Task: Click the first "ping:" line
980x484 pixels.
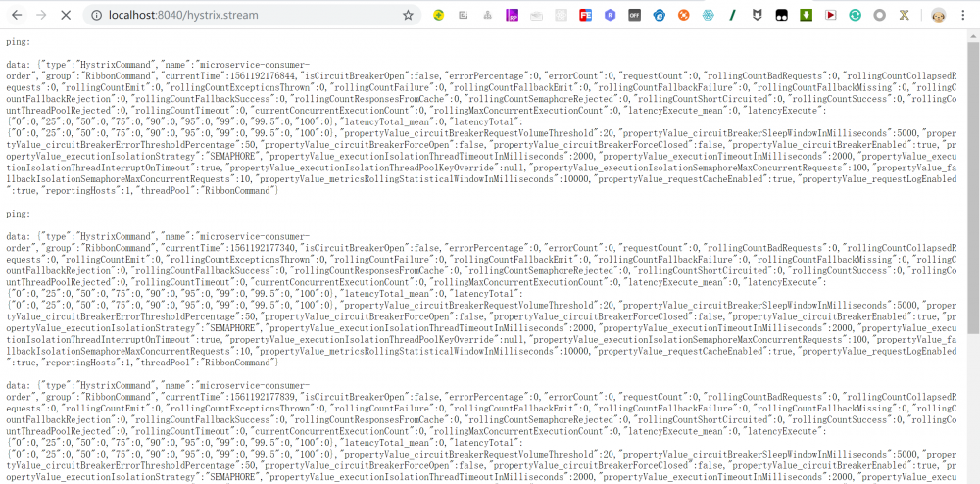Action: click(18, 42)
